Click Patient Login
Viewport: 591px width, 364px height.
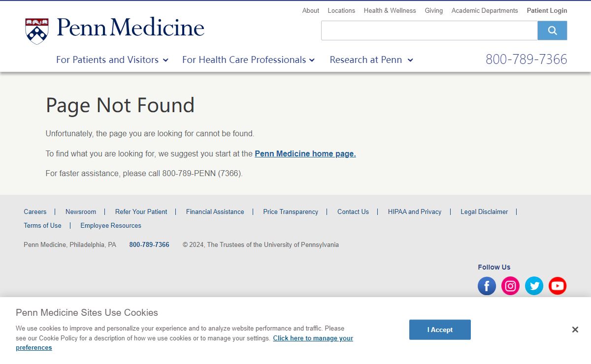[547, 10]
